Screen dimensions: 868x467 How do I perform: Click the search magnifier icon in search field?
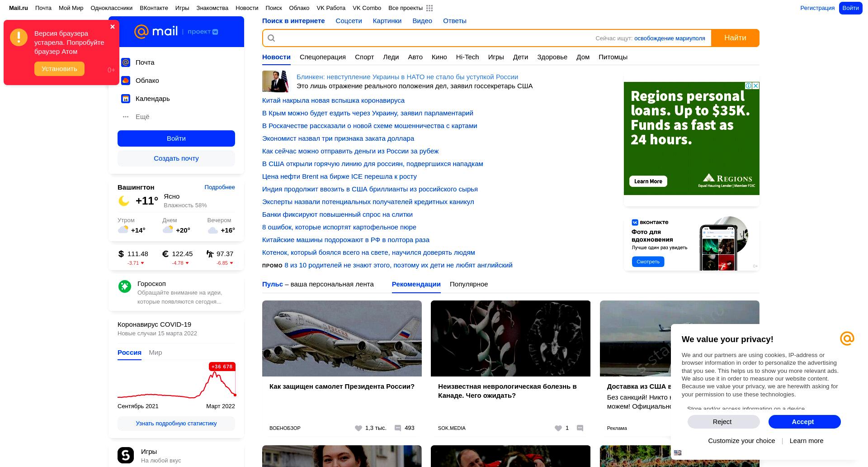[271, 38]
